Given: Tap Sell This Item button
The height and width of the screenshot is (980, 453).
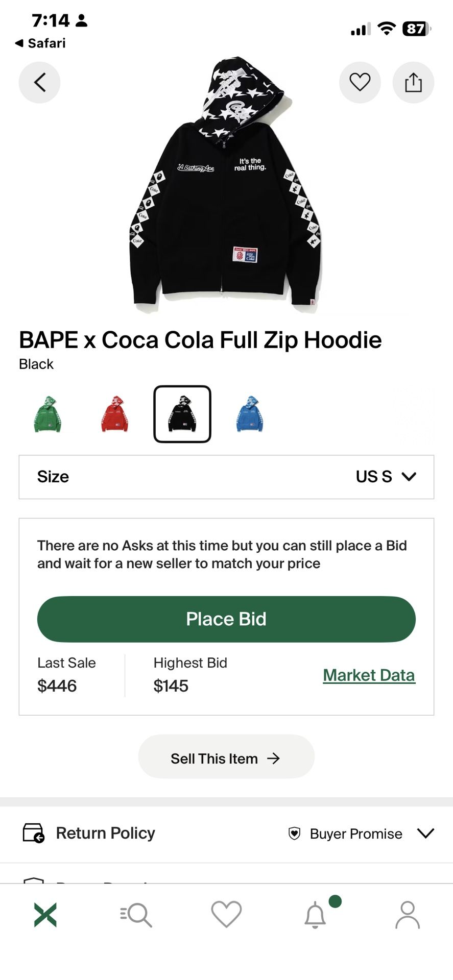Looking at the screenshot, I should tap(226, 758).
